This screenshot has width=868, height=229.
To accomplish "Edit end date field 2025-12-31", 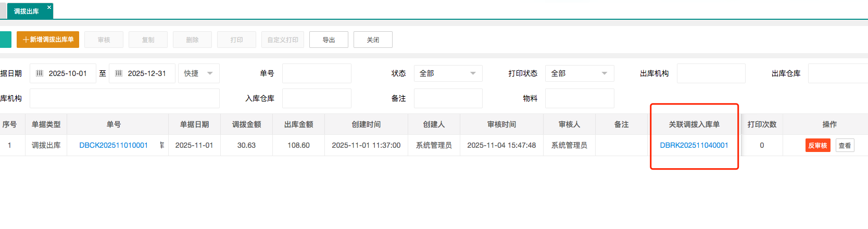I will [x=142, y=73].
